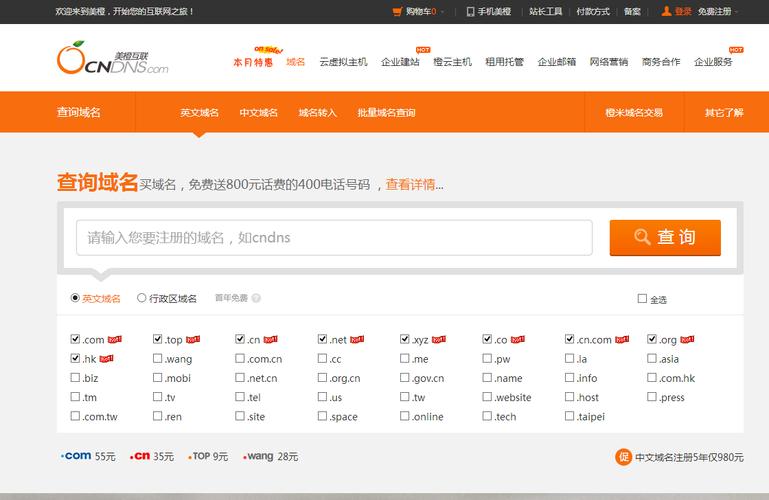
Task: Enable the 全选 select-all checkbox
Action: [x=642, y=299]
